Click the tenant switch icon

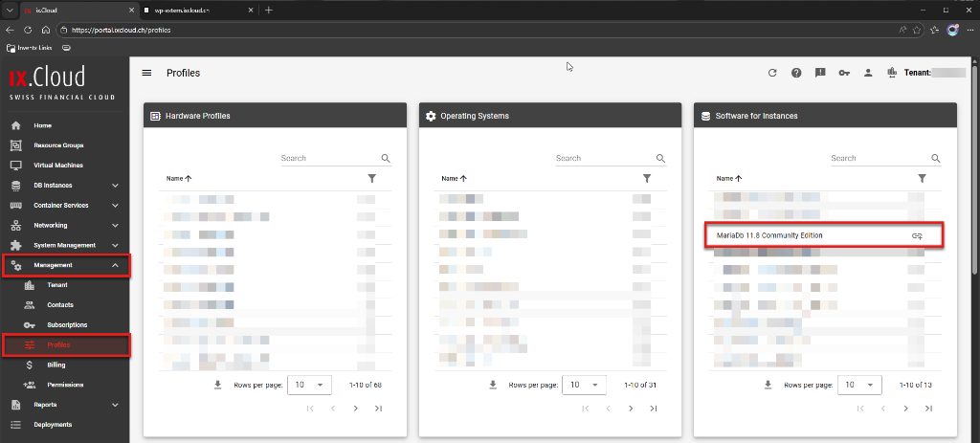coord(892,73)
